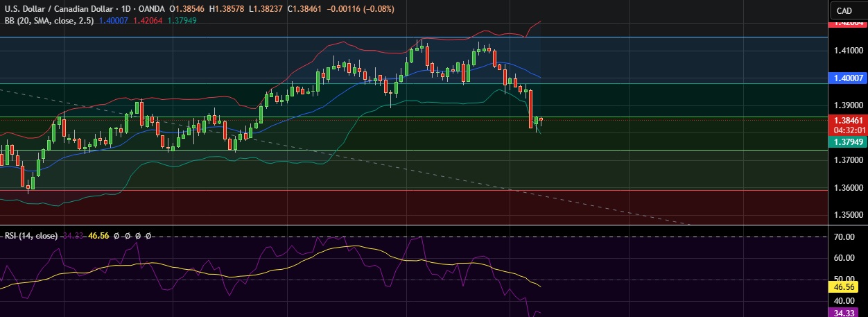Open the CAD currency selector

[844, 10]
